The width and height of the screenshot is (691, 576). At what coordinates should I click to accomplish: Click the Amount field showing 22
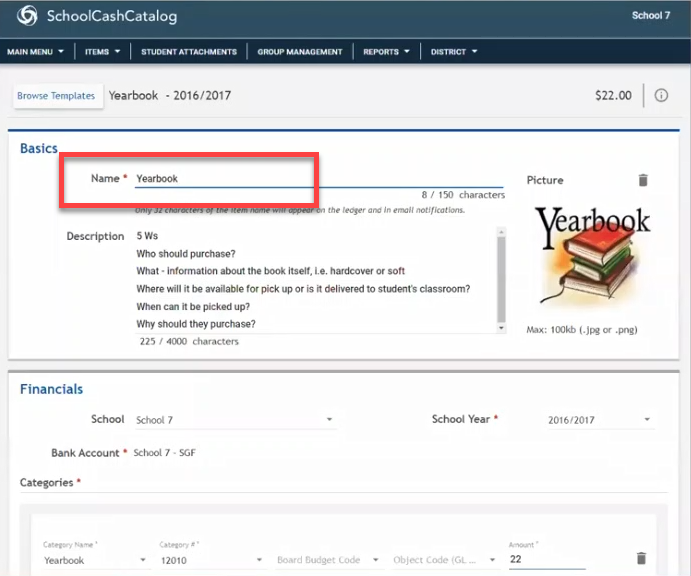tap(547, 559)
